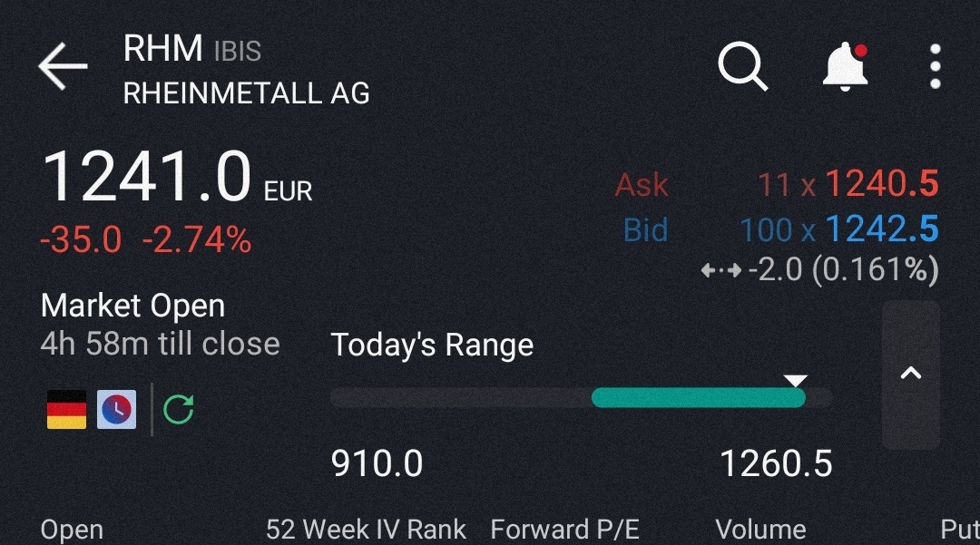Refresh quote with green circular arrow
Viewport: 980px width, 545px height.
179,410
